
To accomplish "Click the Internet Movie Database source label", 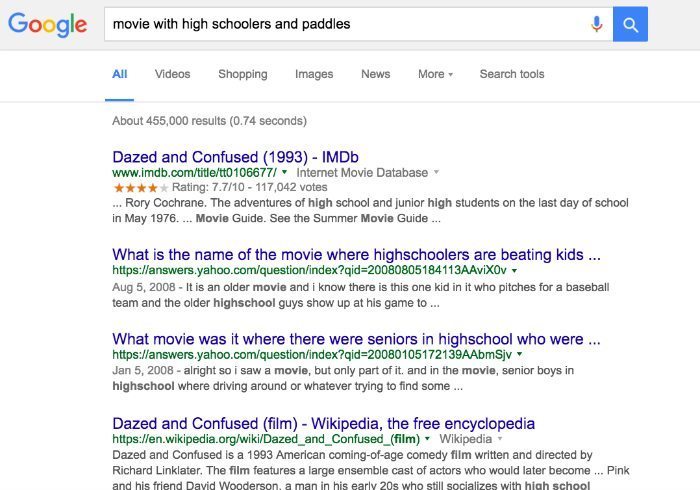I will point(362,173).
